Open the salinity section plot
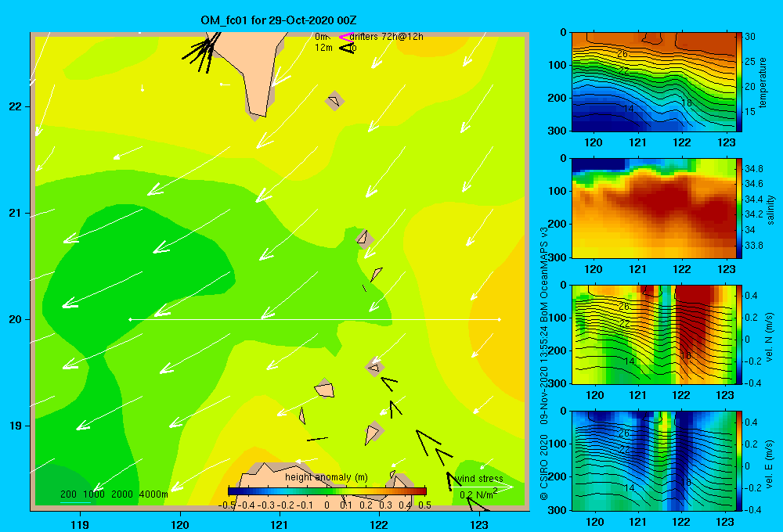783x532 pixels. click(x=653, y=208)
